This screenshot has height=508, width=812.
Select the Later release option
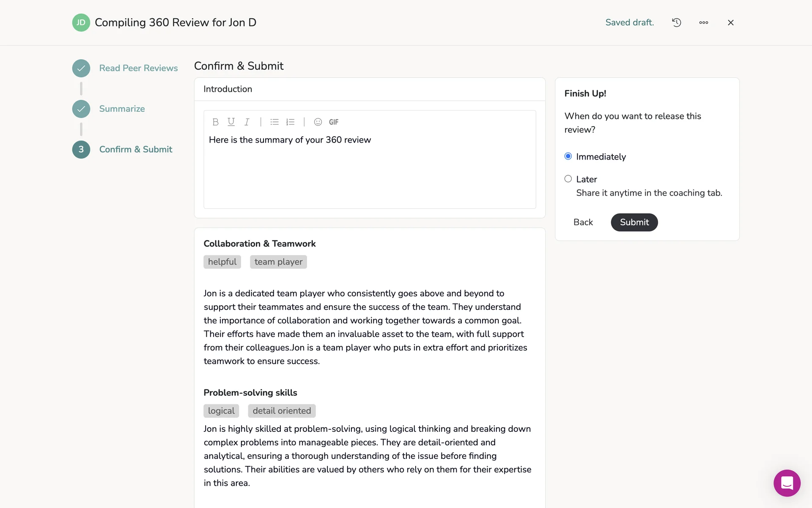coord(568,179)
